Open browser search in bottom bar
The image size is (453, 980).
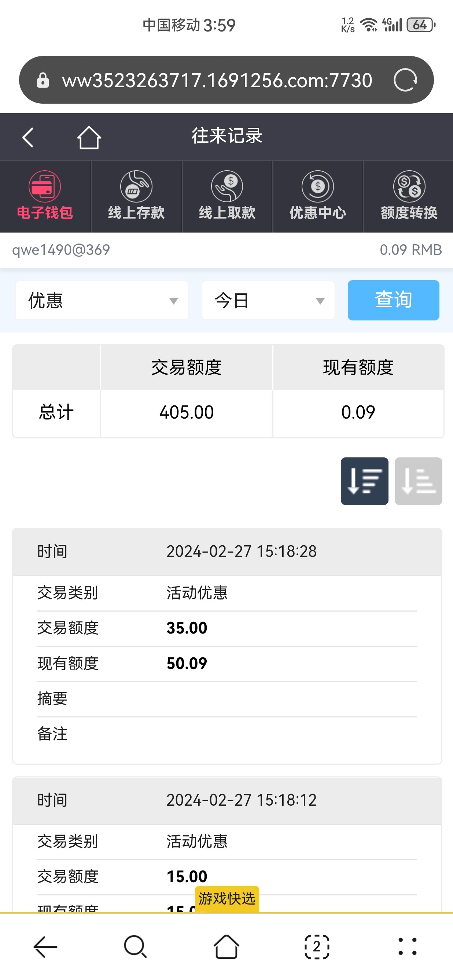[135, 947]
